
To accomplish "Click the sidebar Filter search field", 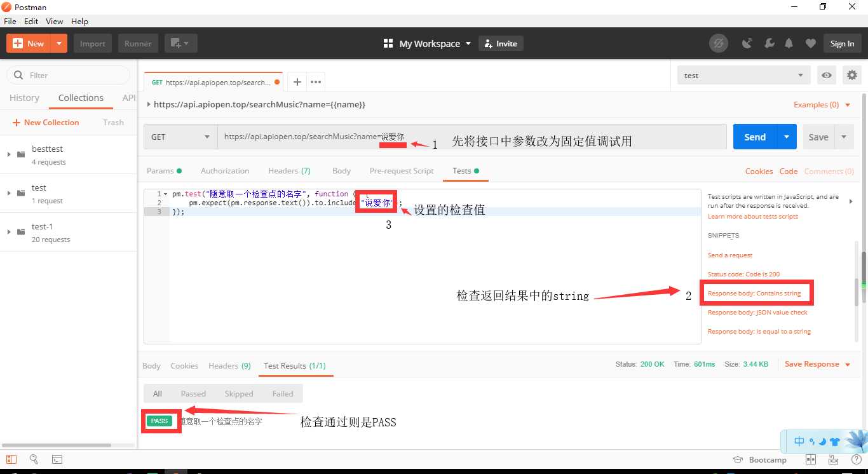I will 69,75.
